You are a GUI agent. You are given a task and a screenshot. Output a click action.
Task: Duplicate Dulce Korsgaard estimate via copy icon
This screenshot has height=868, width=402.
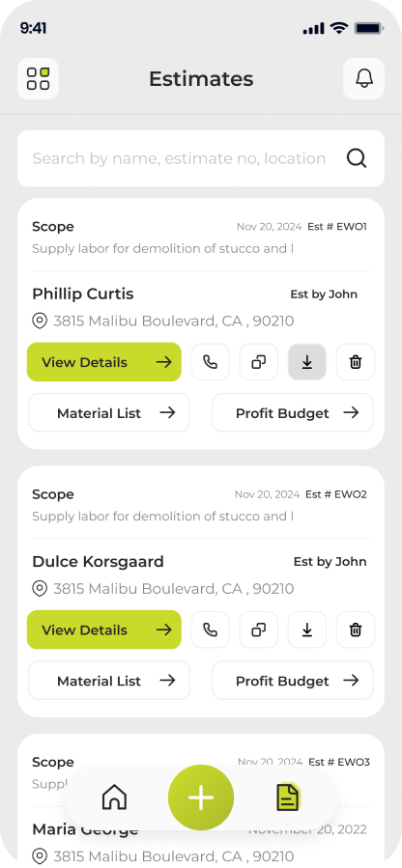point(259,630)
